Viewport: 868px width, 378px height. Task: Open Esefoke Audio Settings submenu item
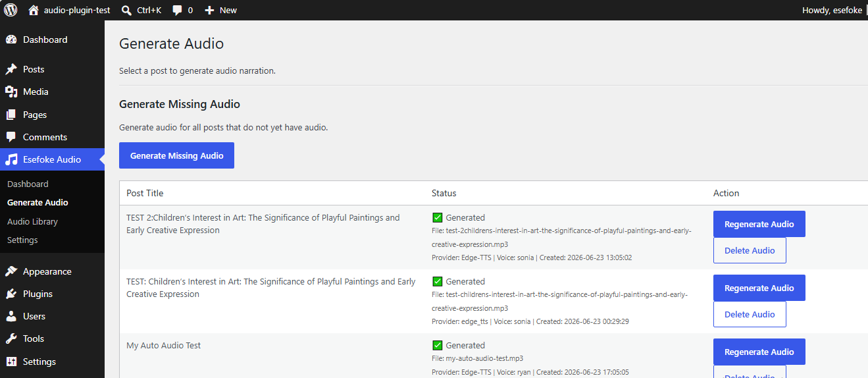22,240
